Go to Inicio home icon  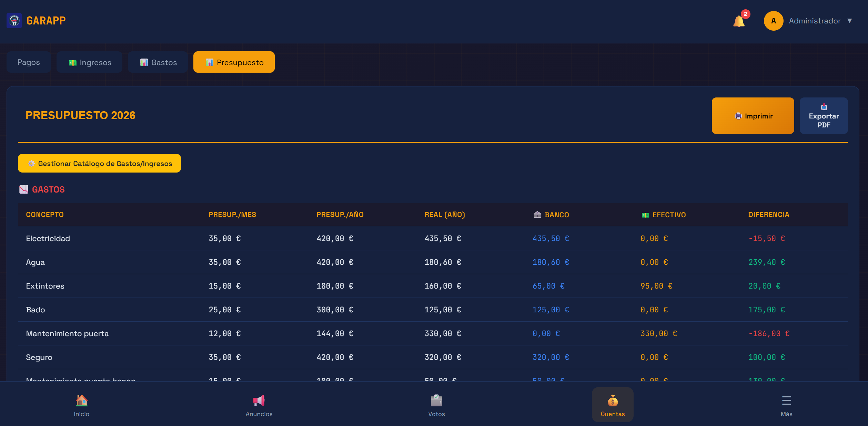click(81, 401)
